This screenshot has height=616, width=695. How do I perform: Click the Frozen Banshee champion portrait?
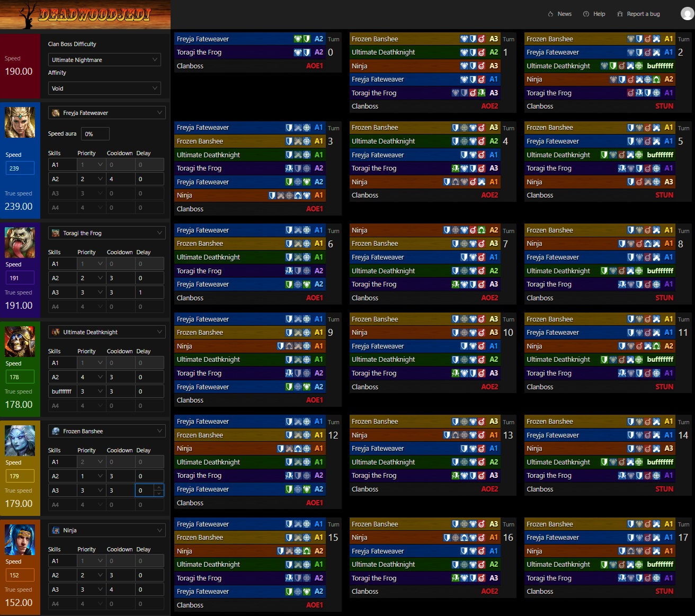(x=20, y=441)
